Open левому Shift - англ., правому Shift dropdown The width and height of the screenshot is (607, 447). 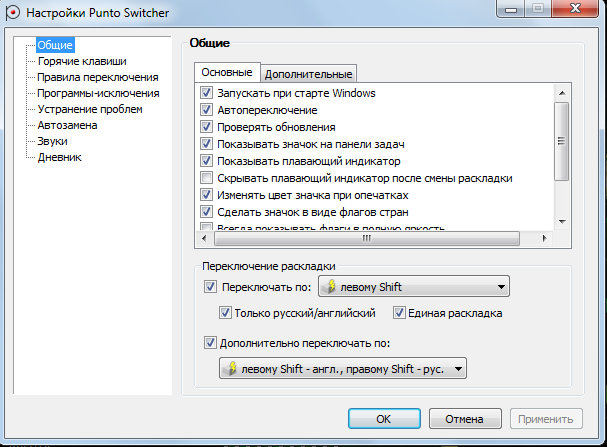click(343, 368)
